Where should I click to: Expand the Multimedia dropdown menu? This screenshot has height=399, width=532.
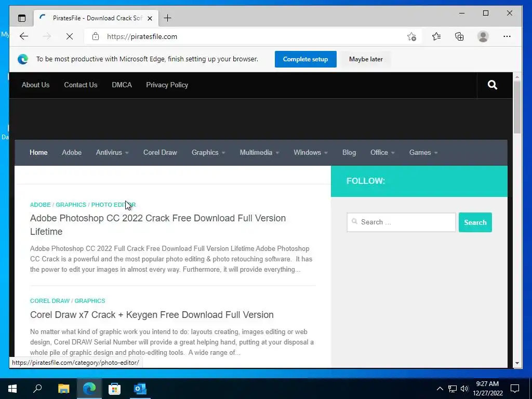pos(259,152)
